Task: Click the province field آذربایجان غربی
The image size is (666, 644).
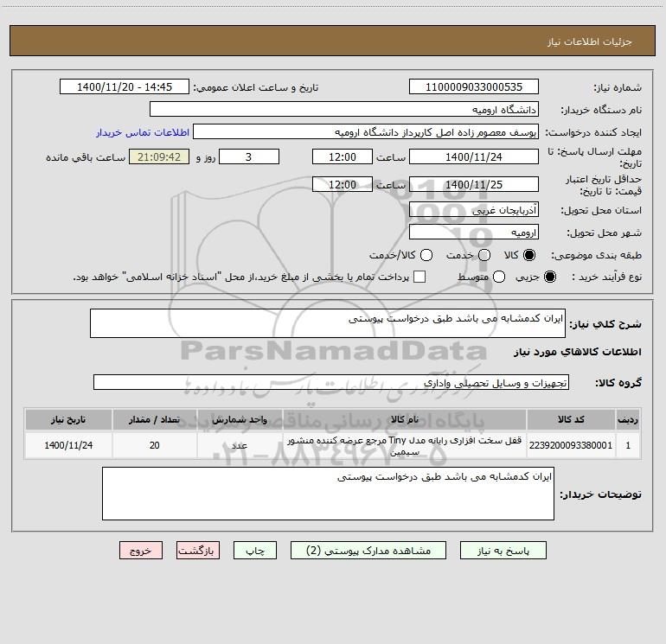Action: coord(474,209)
